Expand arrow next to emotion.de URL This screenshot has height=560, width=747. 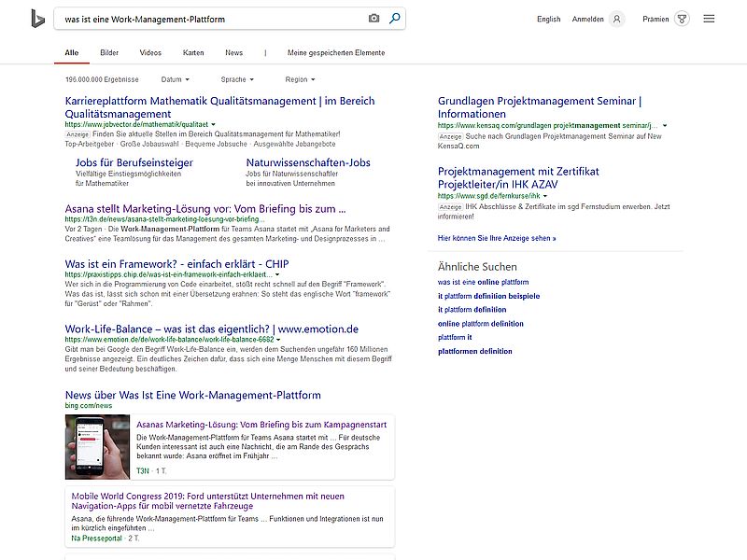coord(278,340)
